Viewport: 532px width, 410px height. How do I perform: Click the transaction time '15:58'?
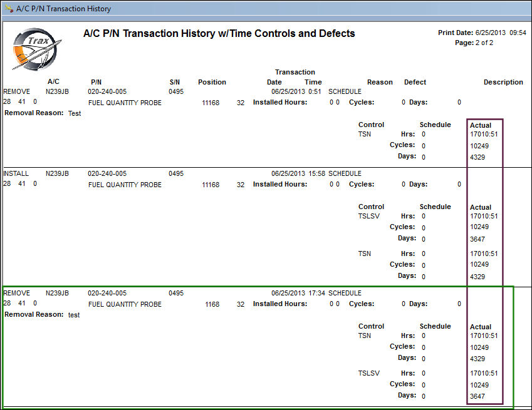[x=316, y=173]
